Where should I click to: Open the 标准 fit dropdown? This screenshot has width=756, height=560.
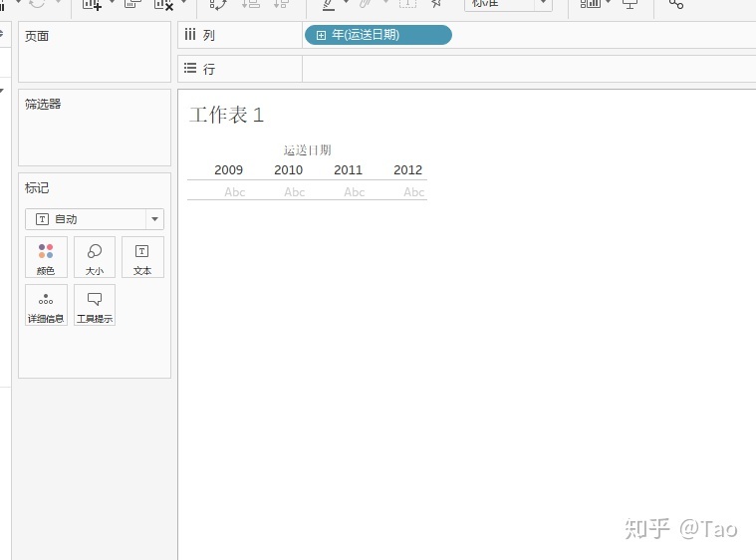508,3
